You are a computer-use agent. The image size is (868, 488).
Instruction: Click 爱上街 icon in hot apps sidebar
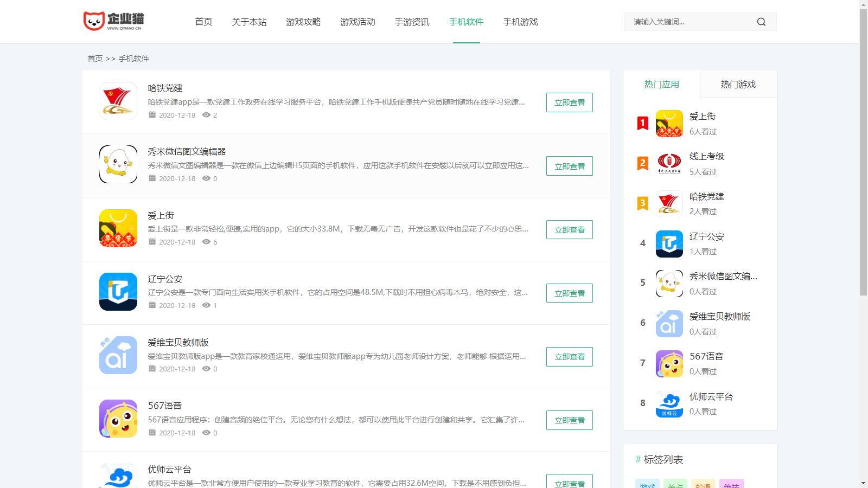tap(669, 124)
